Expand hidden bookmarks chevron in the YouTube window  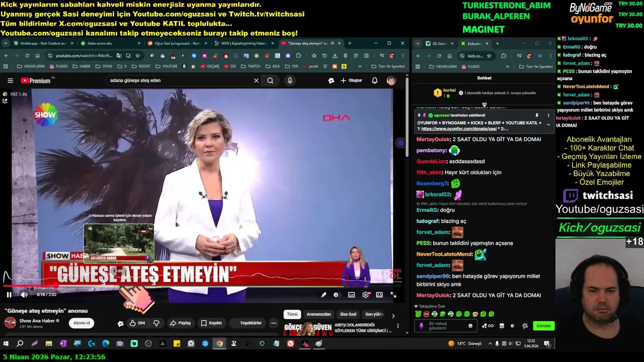(x=360, y=66)
